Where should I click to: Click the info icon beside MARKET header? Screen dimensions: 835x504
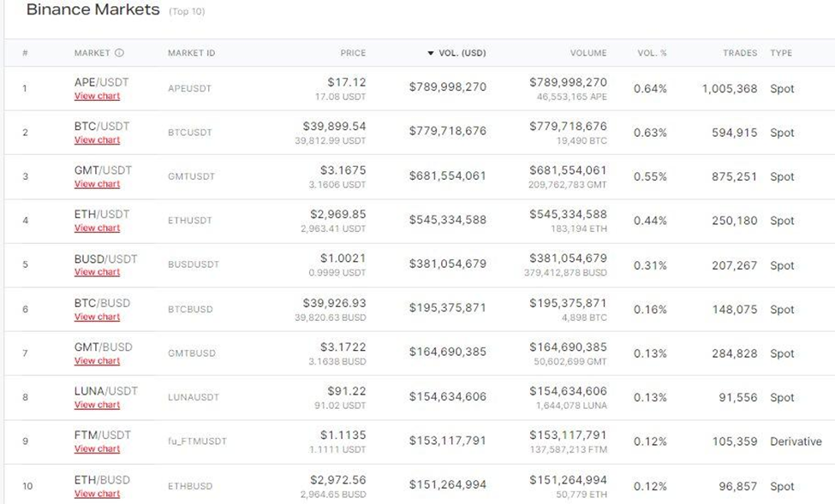coord(119,53)
